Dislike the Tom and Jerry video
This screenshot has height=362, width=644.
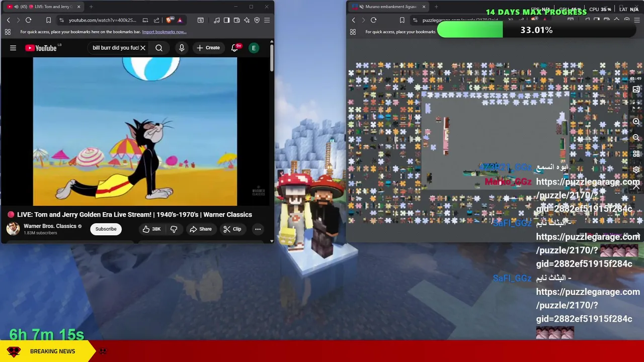(174, 229)
